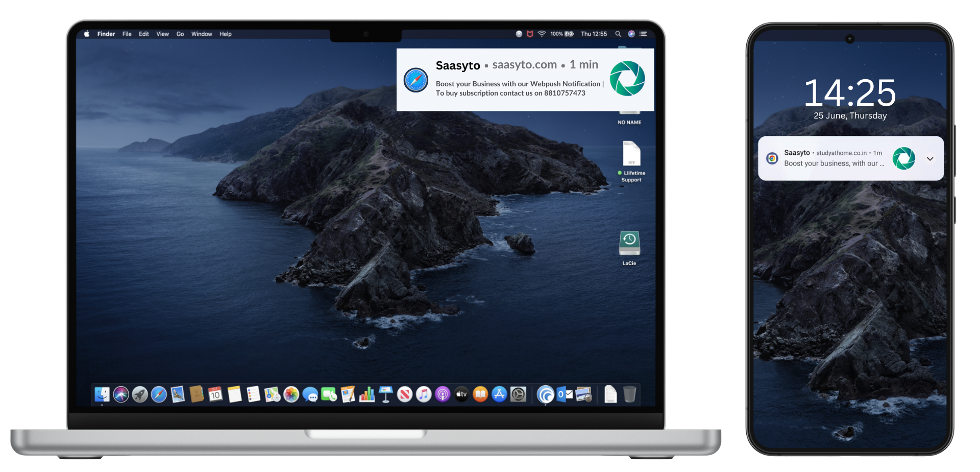Click Siri icon in the menu bar
The width and height of the screenshot is (980, 472).
tap(631, 34)
